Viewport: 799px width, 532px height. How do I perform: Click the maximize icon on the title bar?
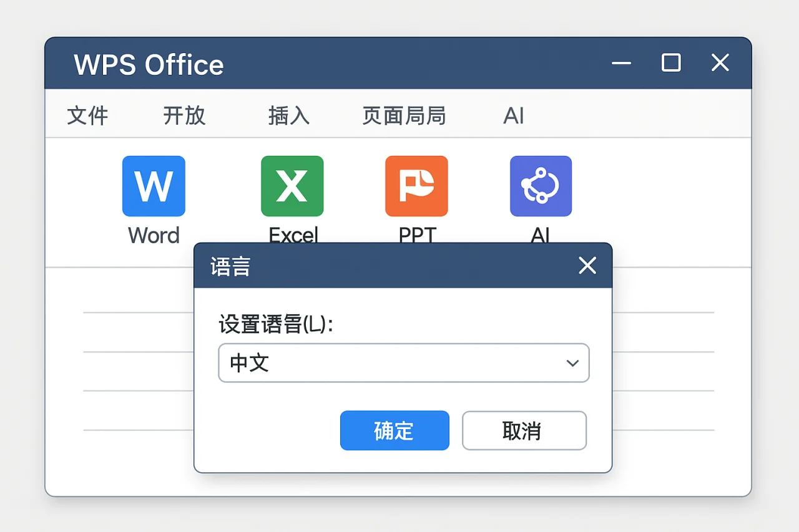click(670, 63)
